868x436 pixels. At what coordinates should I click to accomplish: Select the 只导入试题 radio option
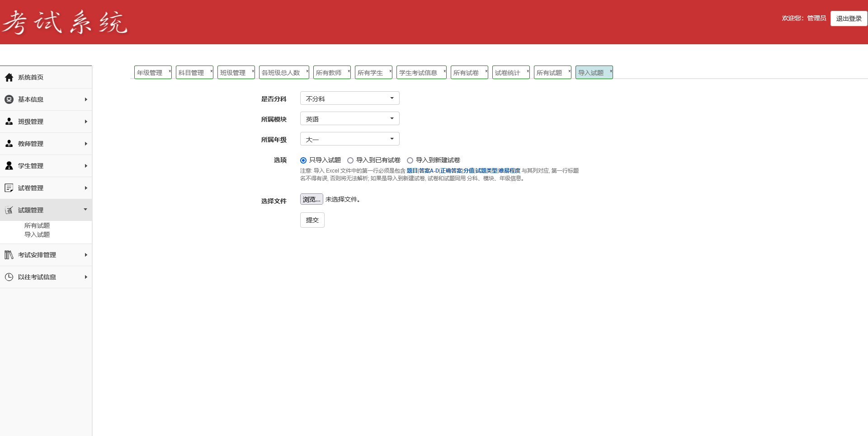[x=303, y=160]
